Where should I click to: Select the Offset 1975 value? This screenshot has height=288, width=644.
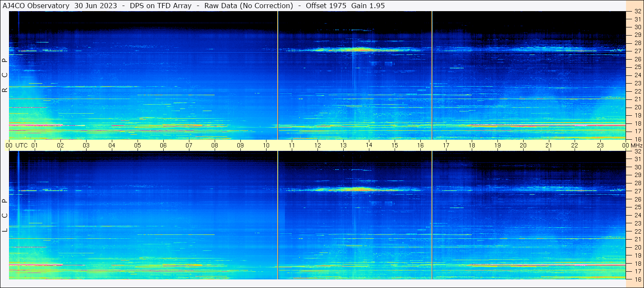(326, 6)
